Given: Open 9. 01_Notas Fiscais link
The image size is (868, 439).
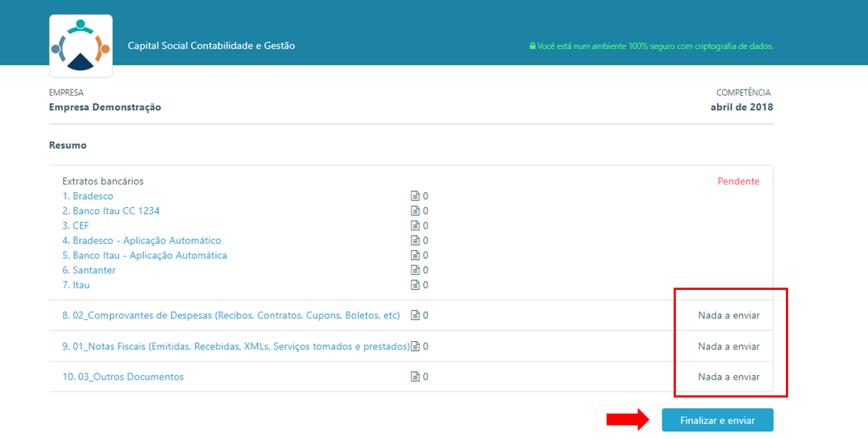Looking at the screenshot, I should coord(236,346).
